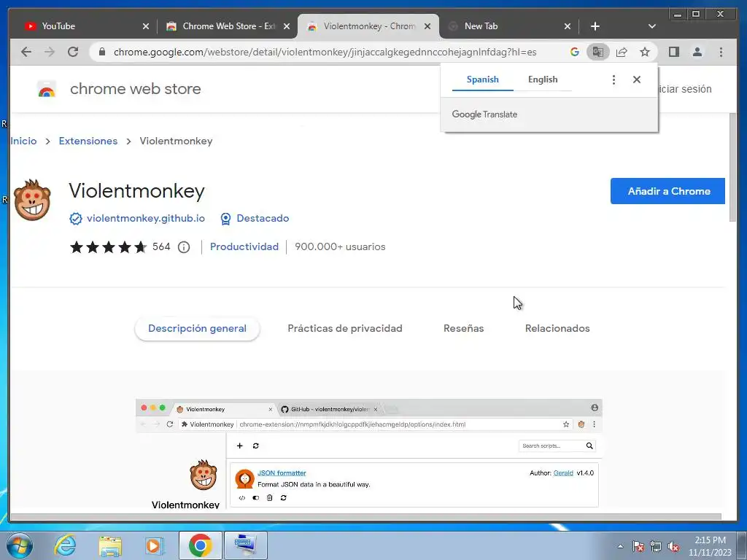Open Chrome's three-dot main menu
This screenshot has width=747, height=560.
[x=721, y=52]
